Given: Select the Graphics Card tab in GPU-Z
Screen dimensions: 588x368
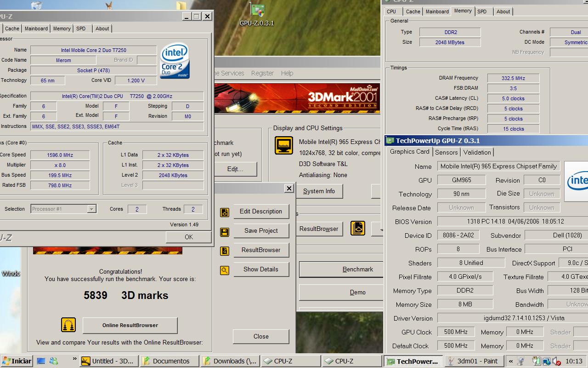Looking at the screenshot, I should [x=410, y=151].
